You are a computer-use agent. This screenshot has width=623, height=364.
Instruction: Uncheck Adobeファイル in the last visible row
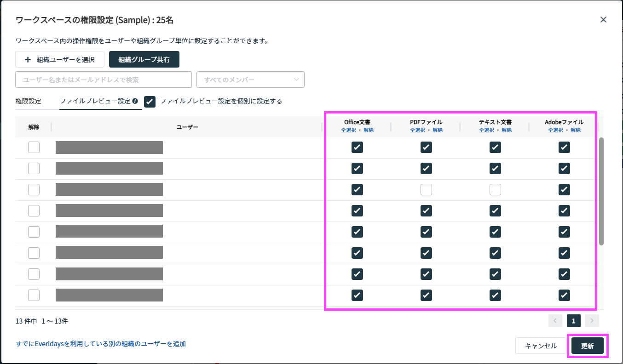pyautogui.click(x=564, y=295)
